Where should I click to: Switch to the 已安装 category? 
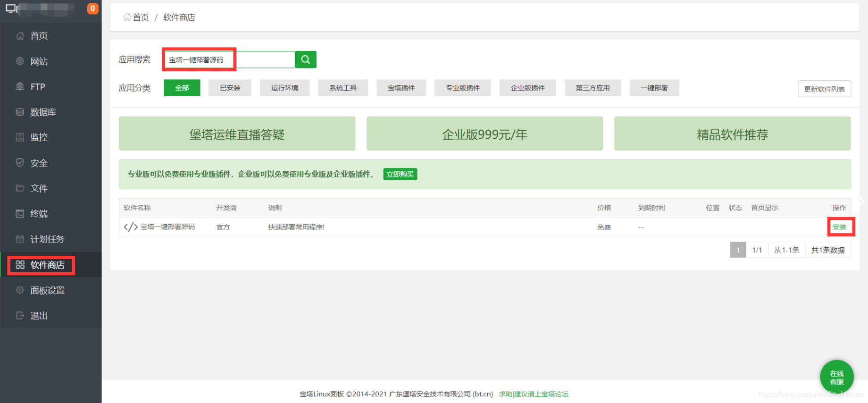click(x=230, y=88)
